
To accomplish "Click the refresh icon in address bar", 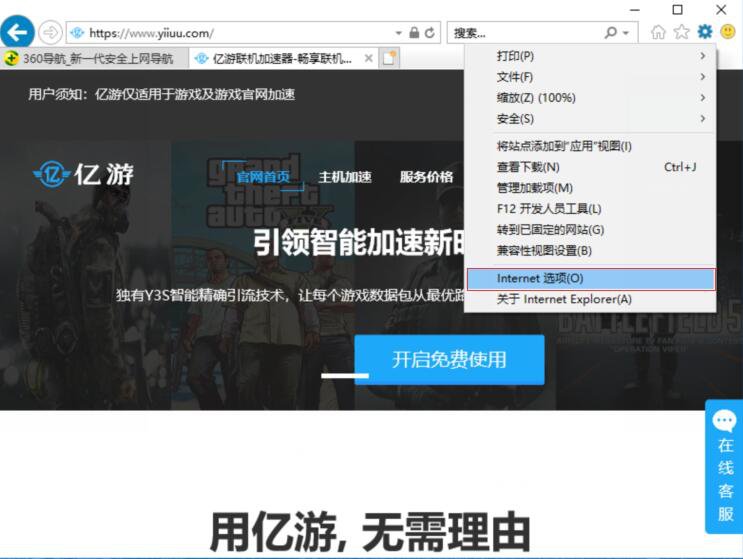I will click(x=430, y=33).
